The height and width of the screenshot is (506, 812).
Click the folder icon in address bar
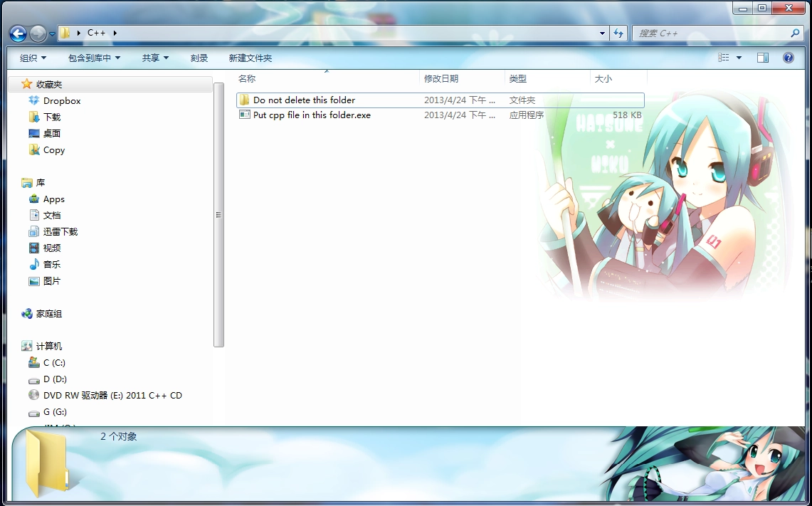click(x=65, y=33)
